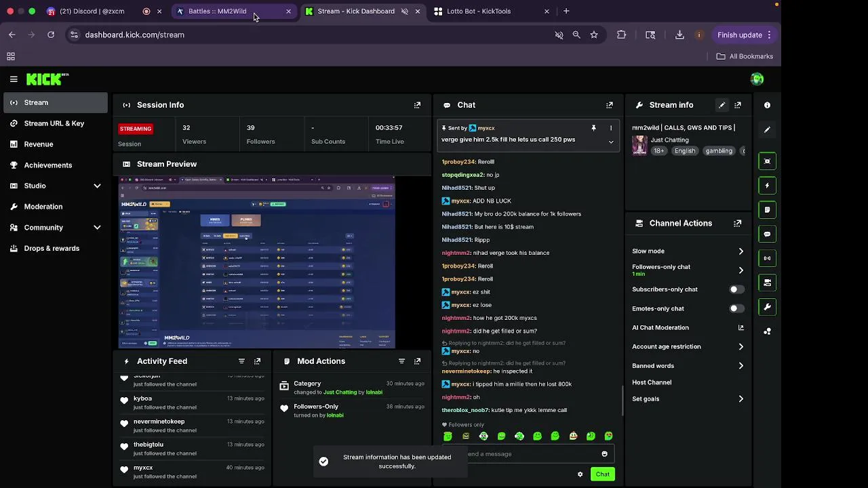The image size is (868, 488).
Task: Open the info icon in the right rail
Action: 767,105
